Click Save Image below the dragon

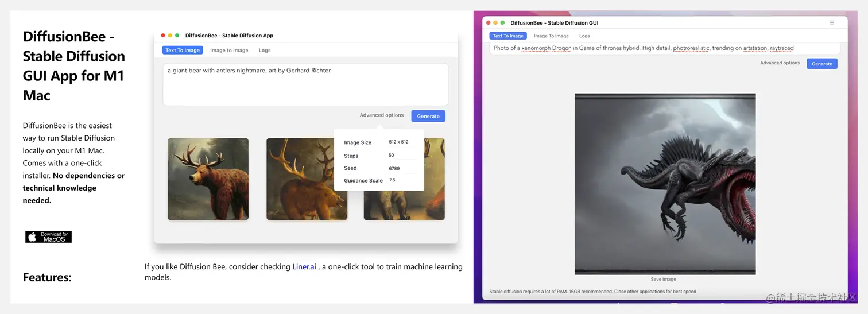(663, 280)
